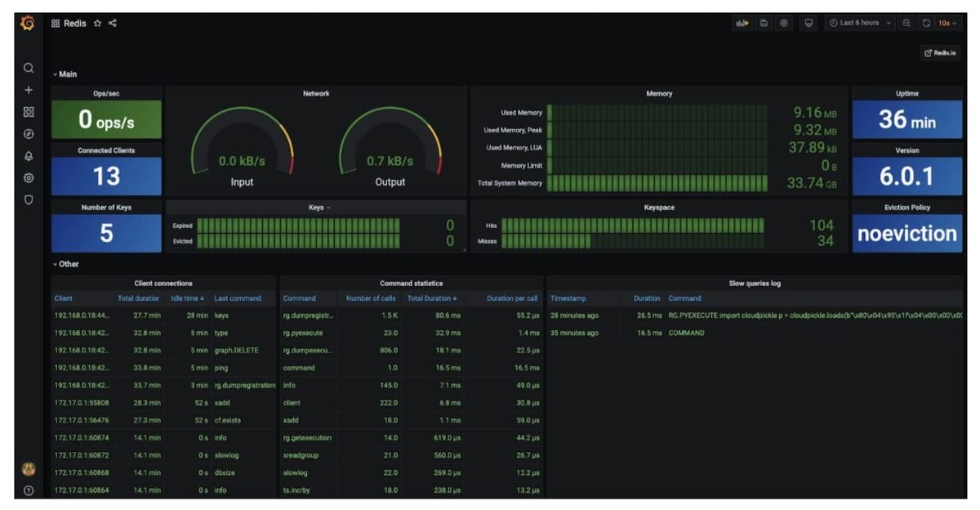Sort command statistics by Total Duration
The image size is (980, 510).
coord(431,297)
